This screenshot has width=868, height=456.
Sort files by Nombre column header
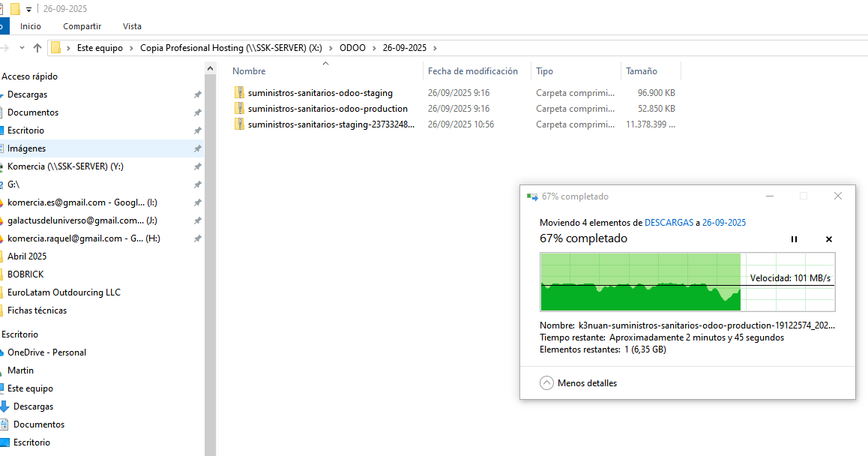click(x=250, y=71)
